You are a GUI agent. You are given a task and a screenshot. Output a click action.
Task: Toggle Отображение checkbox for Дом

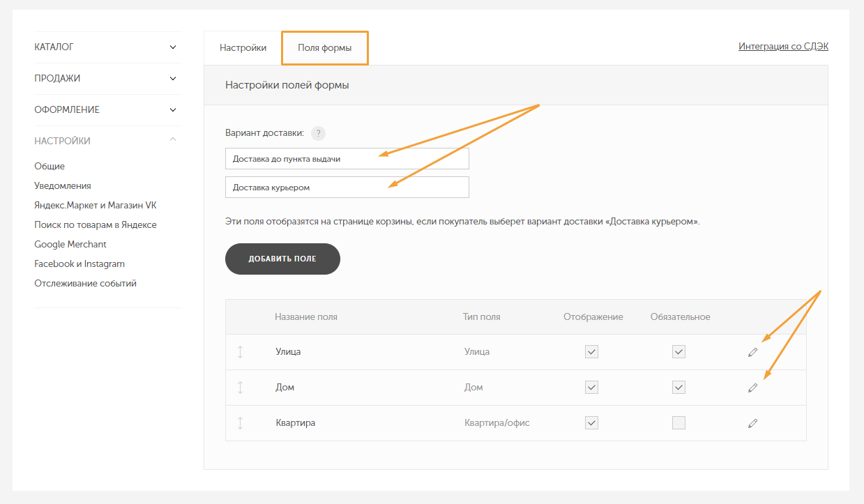591,388
